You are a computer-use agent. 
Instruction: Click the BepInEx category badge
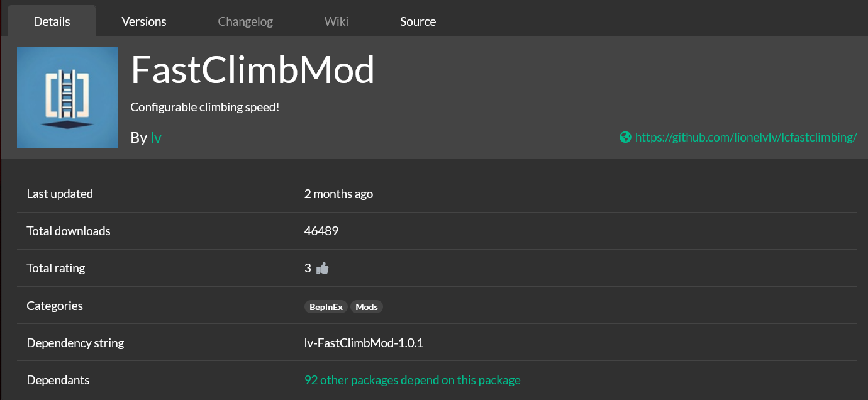(x=326, y=307)
